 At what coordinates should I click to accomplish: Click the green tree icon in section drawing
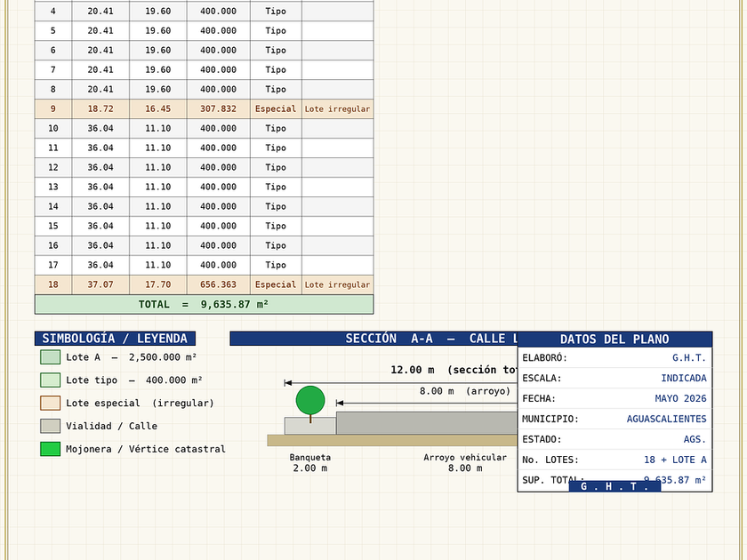click(310, 401)
